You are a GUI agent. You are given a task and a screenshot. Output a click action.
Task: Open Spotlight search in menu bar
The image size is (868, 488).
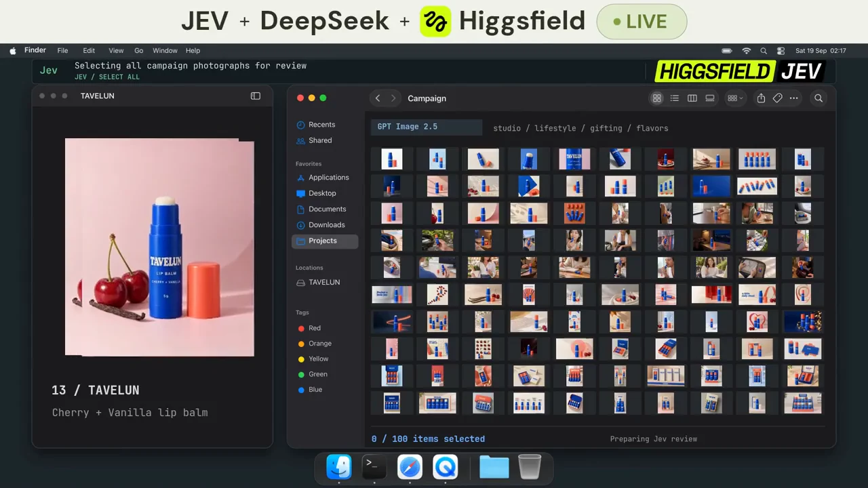(x=764, y=51)
